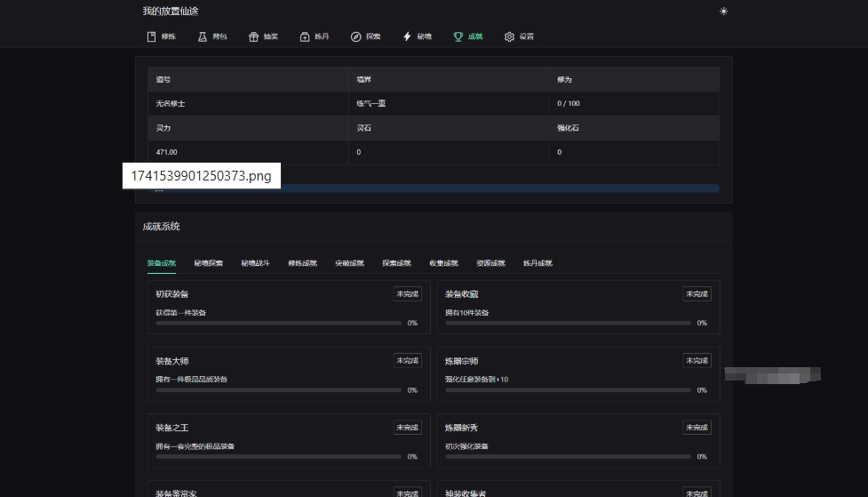Select the 突破成就 tab
868x497 pixels.
point(349,263)
